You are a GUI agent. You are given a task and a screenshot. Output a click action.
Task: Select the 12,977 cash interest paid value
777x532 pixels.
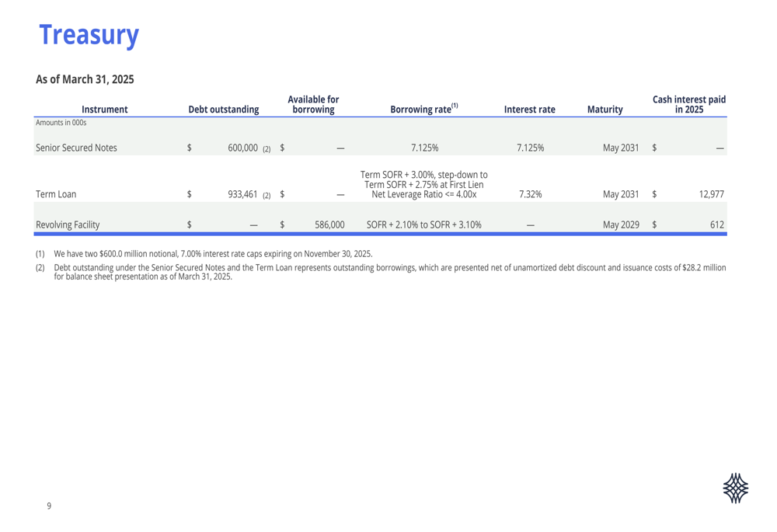712,194
